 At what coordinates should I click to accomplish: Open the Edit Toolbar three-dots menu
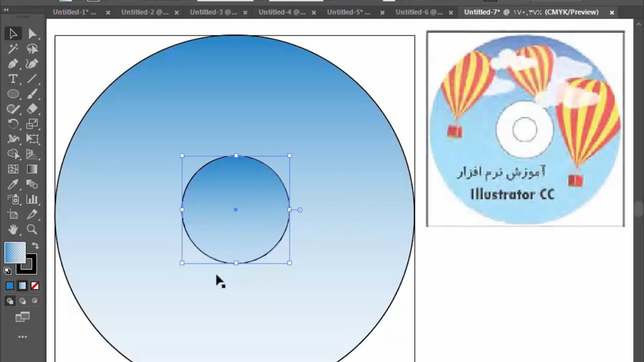click(23, 337)
